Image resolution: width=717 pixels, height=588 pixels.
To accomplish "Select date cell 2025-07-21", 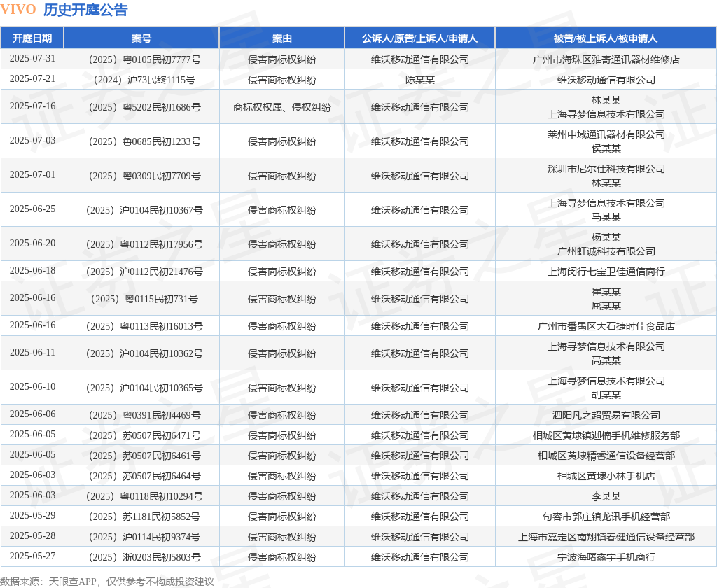I will [x=32, y=78].
